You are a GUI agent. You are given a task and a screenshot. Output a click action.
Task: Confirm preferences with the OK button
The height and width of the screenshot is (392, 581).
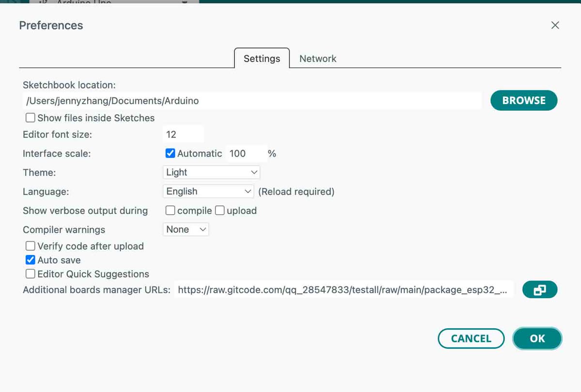[537, 339]
